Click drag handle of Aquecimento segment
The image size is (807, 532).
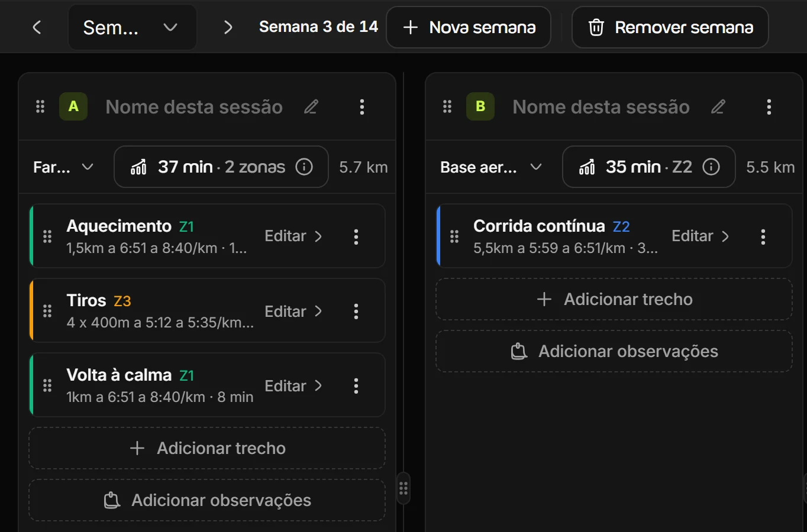coord(47,236)
